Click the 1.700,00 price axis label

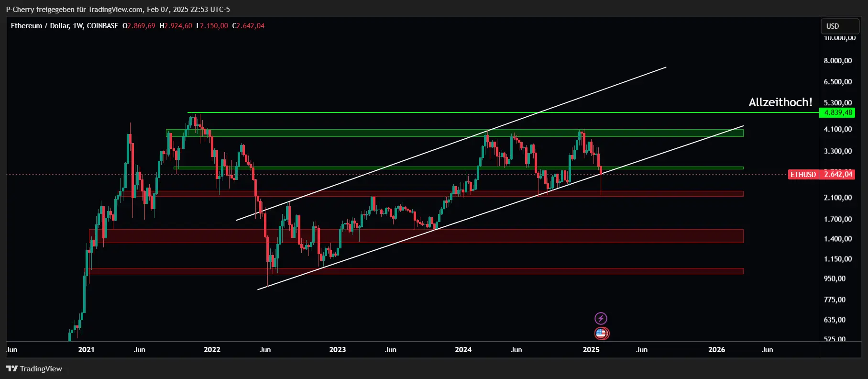(838, 219)
